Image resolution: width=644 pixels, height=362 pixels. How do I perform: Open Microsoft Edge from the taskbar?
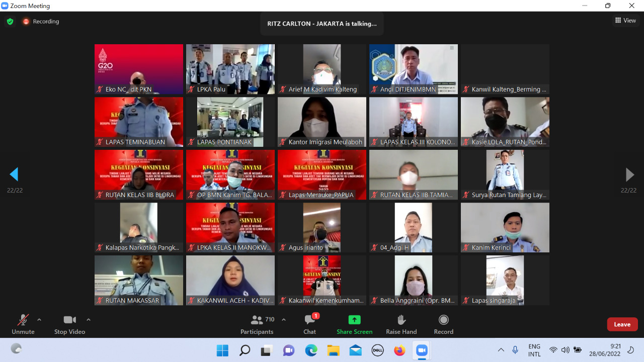pyautogui.click(x=311, y=350)
